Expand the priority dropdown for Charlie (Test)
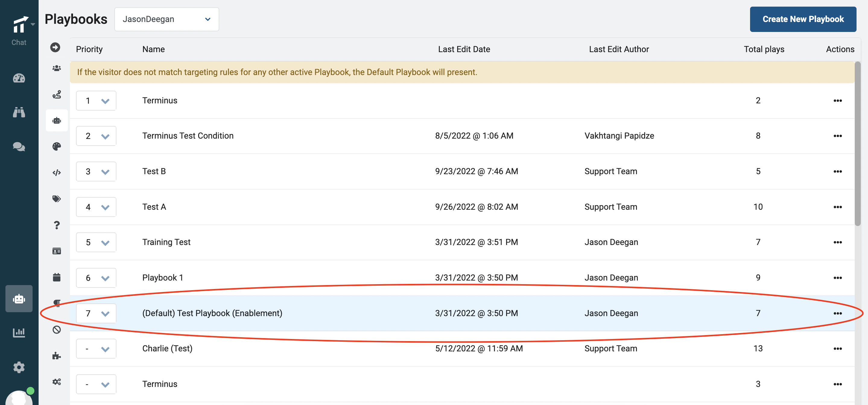 [x=96, y=349]
